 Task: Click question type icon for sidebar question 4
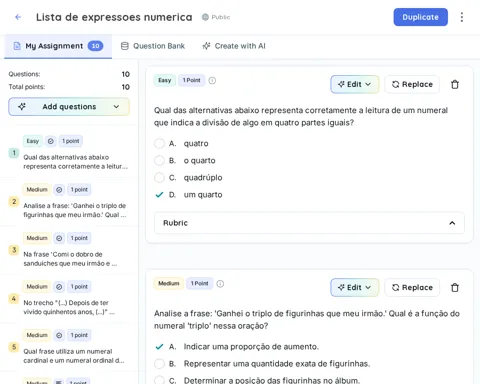(x=59, y=287)
